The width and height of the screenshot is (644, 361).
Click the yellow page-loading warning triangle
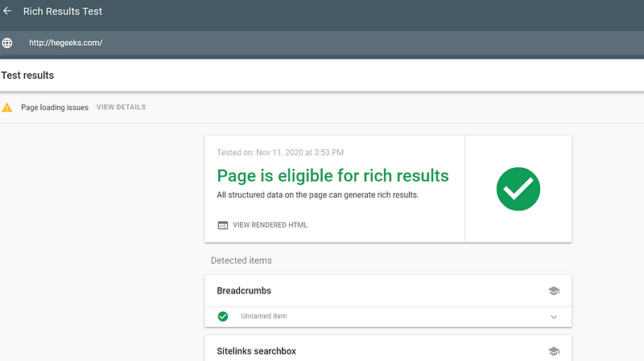(x=7, y=108)
